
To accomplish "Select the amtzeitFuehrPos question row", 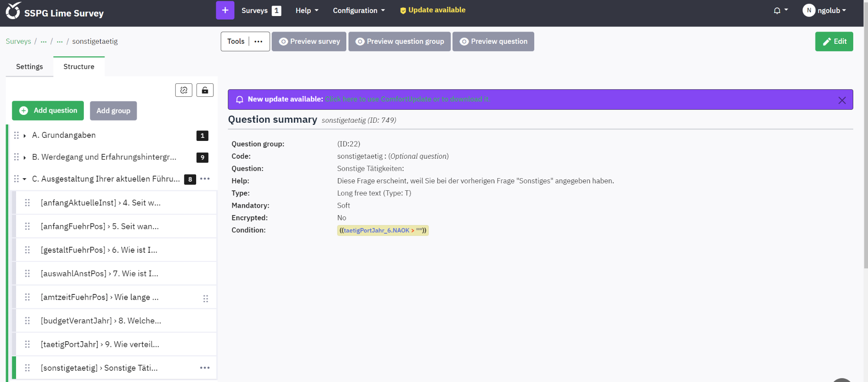I will [116, 297].
